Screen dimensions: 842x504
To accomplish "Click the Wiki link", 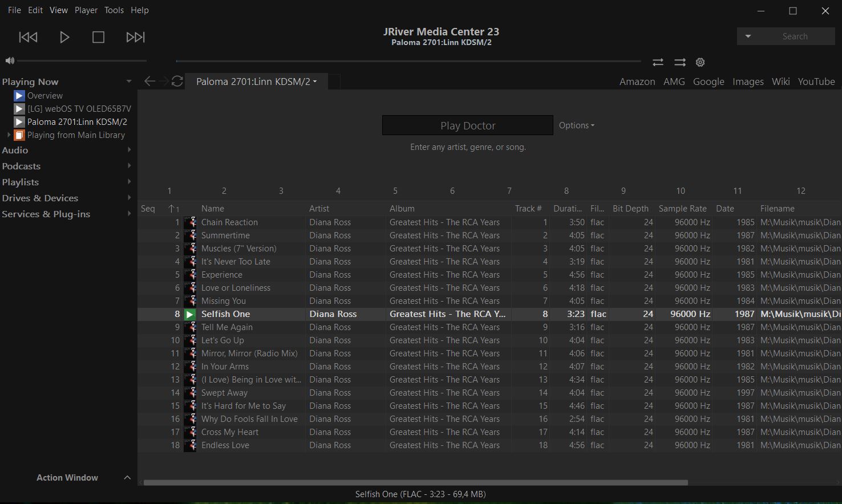I will pos(780,82).
